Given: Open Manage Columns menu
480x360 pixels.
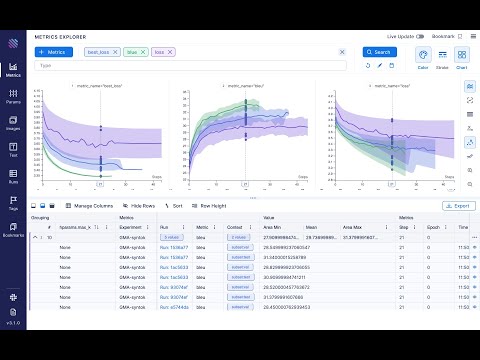Looking at the screenshot, I should (89, 206).
